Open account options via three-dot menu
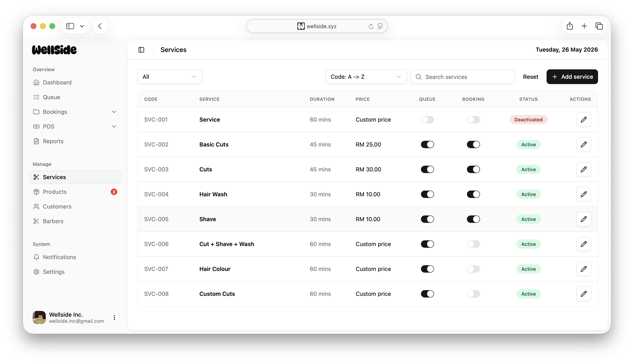The width and height of the screenshot is (634, 364). tap(114, 317)
